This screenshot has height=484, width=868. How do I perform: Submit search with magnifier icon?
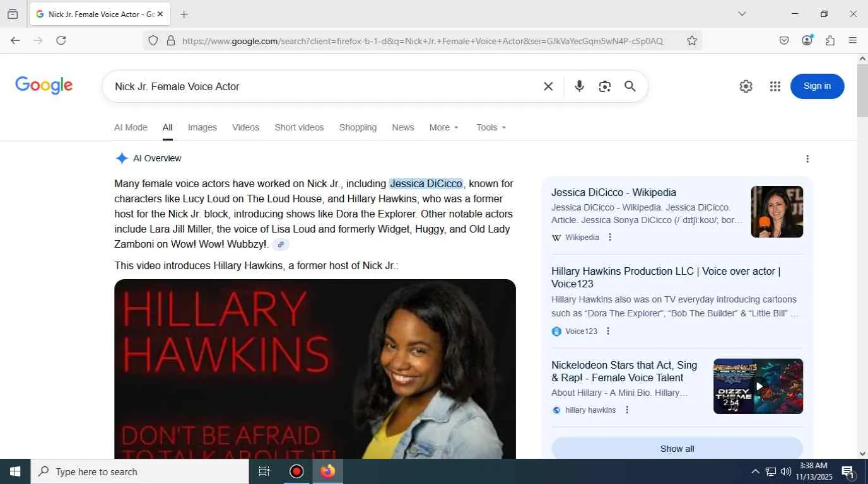point(630,86)
